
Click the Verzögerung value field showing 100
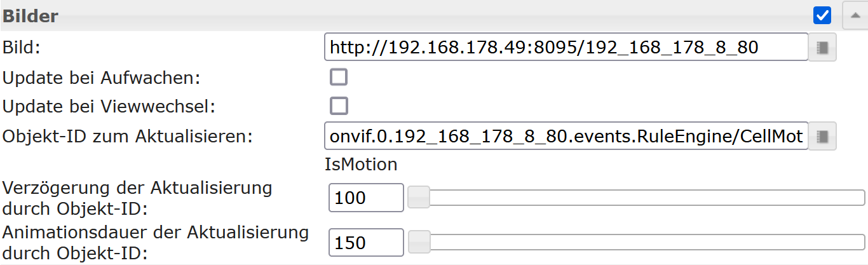[367, 198]
